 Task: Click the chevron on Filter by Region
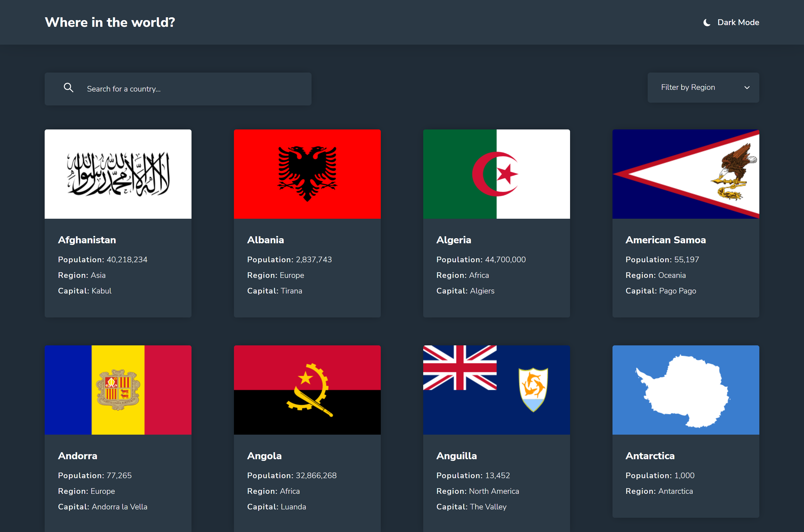click(x=746, y=88)
